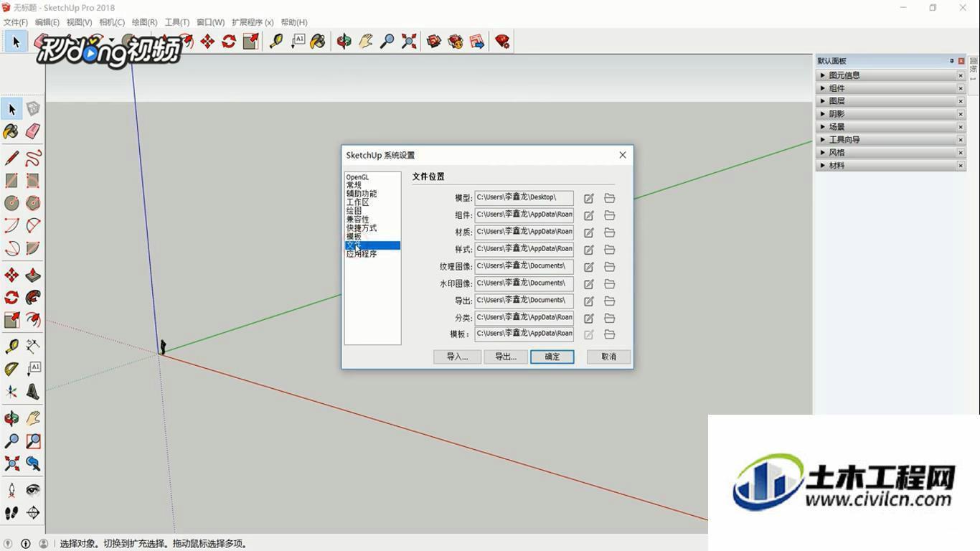
Task: Open the 文件(F) menu
Action: 15,22
